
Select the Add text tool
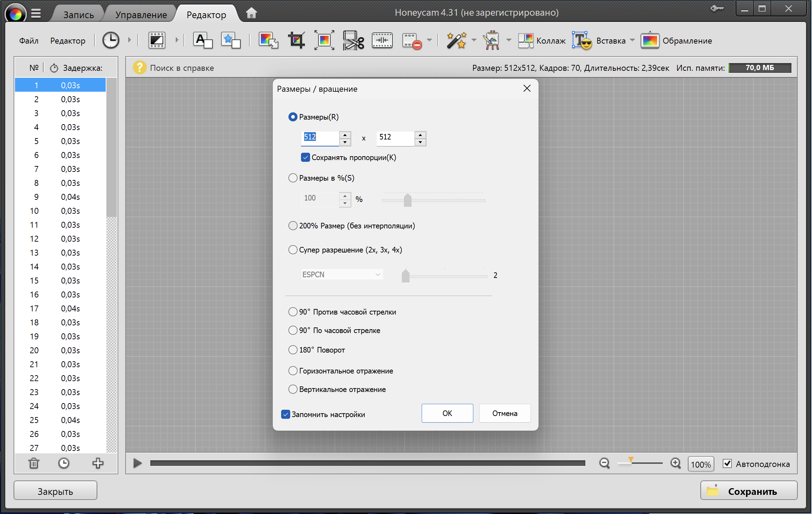[203, 40]
